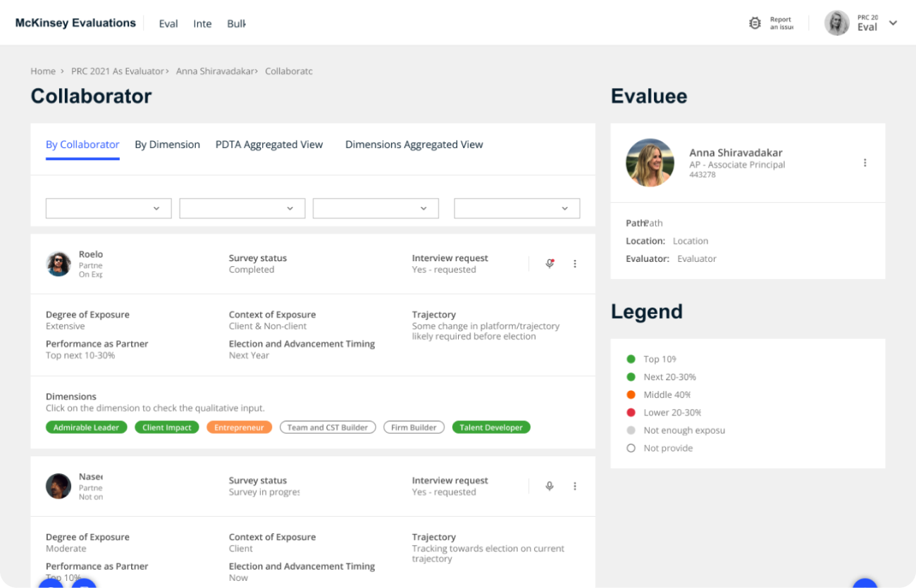Click the Moderate degree of exposure value

(66, 549)
